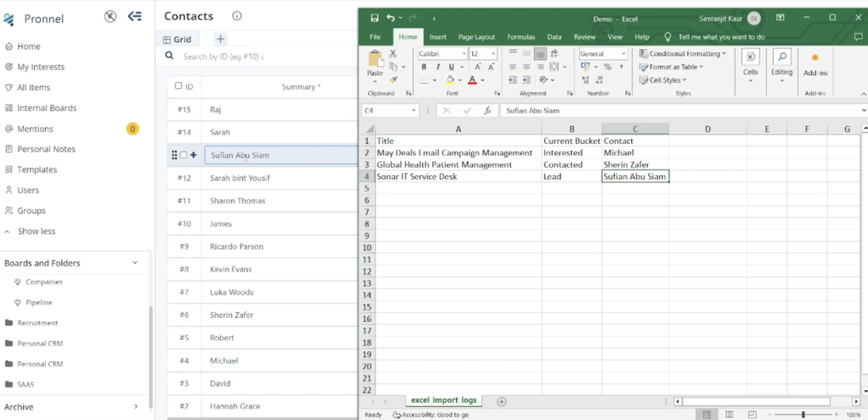The height and width of the screenshot is (420, 868).
Task: Apply Percent Style format
Action: point(607,67)
